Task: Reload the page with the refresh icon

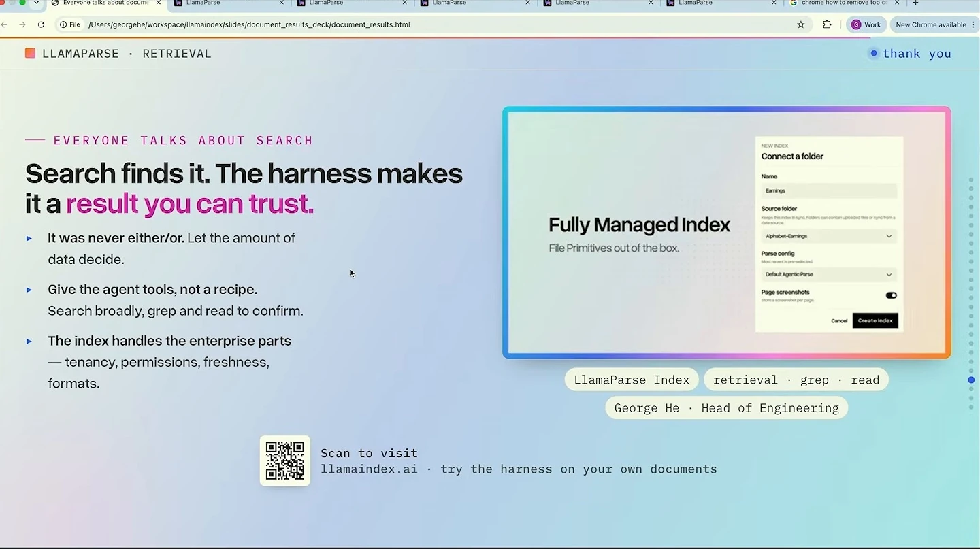Action: click(41, 24)
